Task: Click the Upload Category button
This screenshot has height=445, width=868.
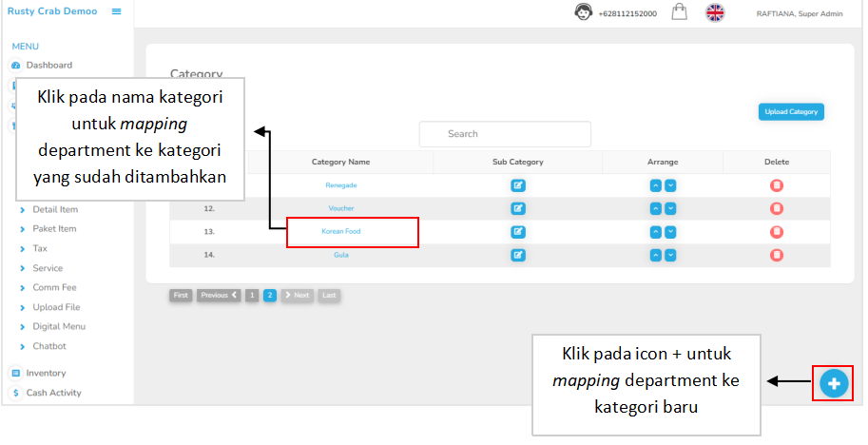Action: (791, 111)
